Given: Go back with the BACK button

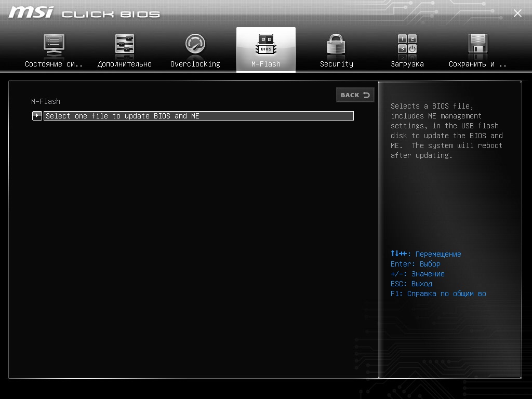Looking at the screenshot, I should tap(355, 95).
